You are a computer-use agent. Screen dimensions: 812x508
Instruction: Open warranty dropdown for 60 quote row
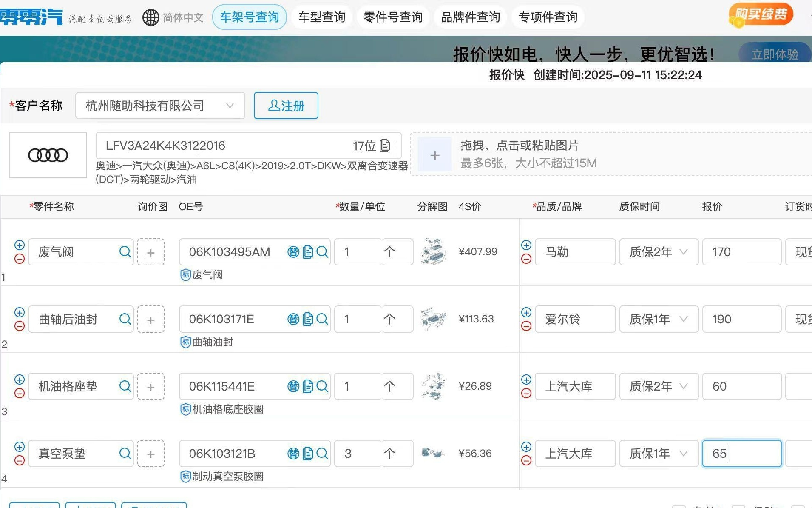pos(659,386)
